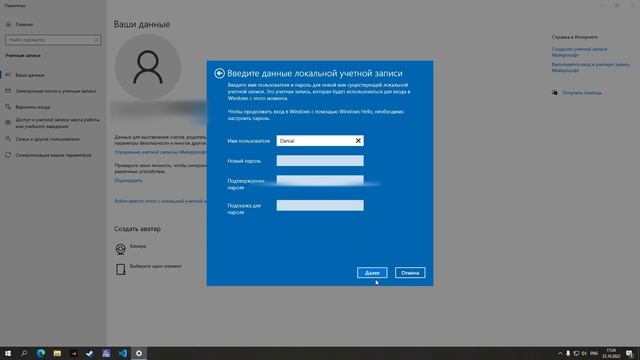Click the microphone tray icon
Image resolution: width=640 pixels, height=360 pixels.
pos(568,353)
